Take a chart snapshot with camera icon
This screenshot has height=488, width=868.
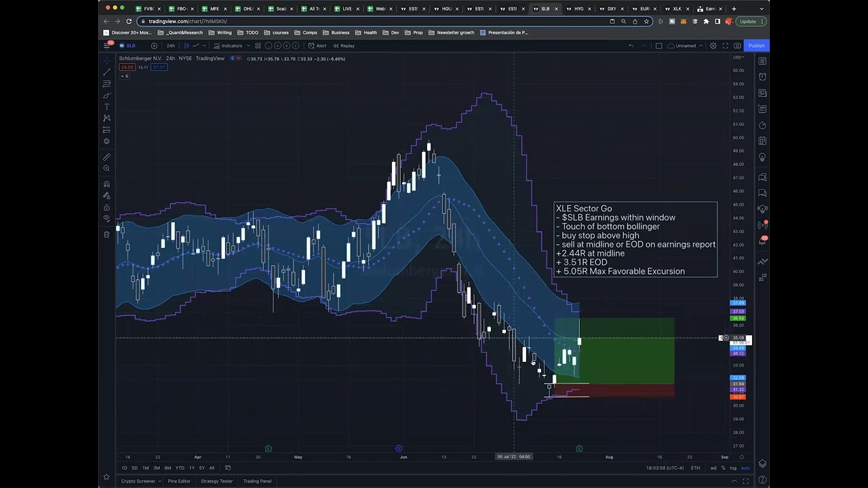click(737, 45)
